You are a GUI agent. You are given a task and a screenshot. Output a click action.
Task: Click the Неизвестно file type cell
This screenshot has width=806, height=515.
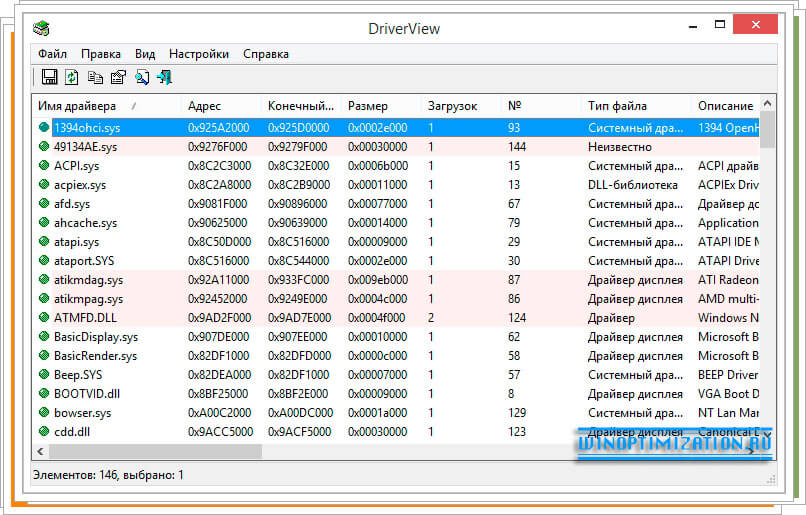point(620,146)
